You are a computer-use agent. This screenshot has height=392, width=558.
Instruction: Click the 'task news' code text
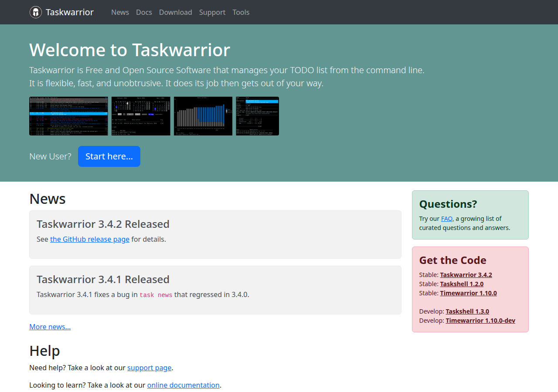[156, 295]
